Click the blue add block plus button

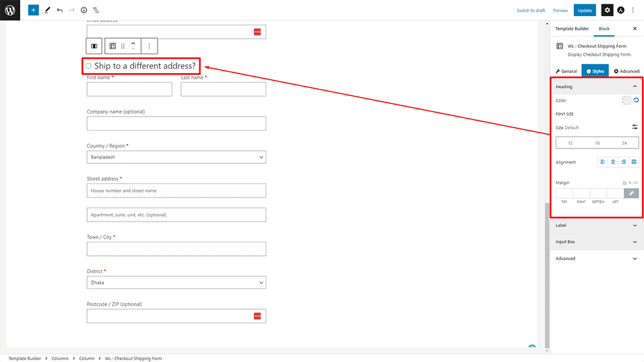pyautogui.click(x=33, y=10)
